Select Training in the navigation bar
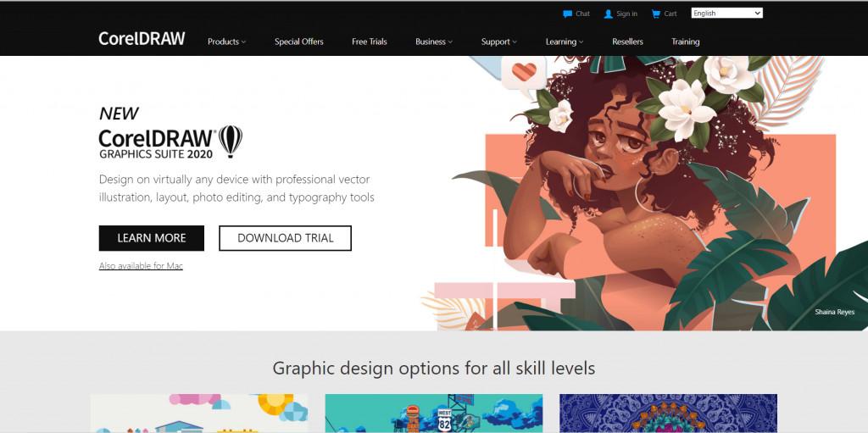The width and height of the screenshot is (868, 433). (x=685, y=42)
